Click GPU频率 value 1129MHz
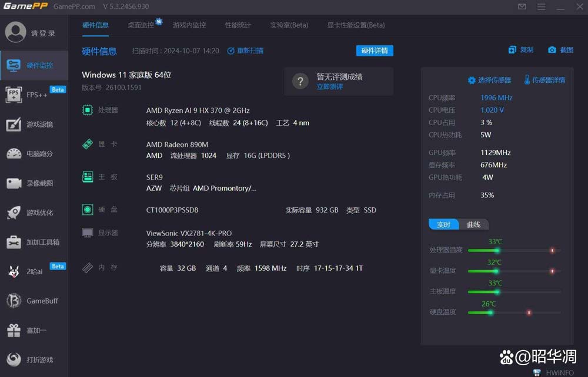 [495, 152]
